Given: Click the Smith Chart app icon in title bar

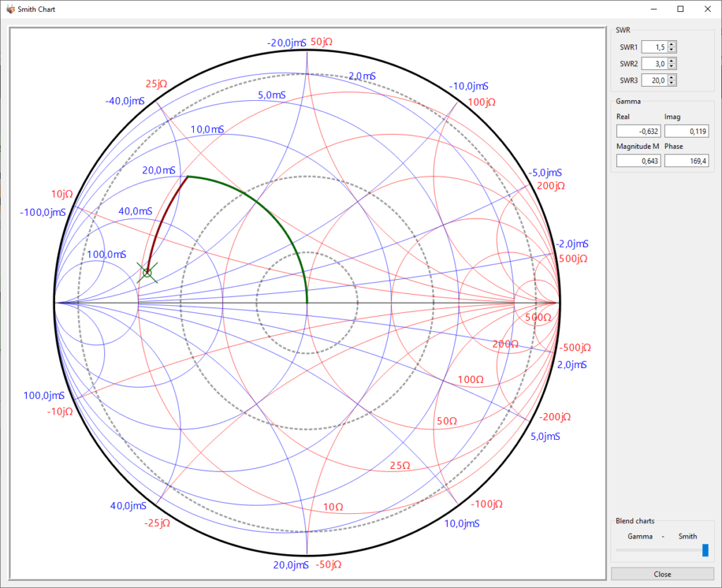Looking at the screenshot, I should 10,9.
